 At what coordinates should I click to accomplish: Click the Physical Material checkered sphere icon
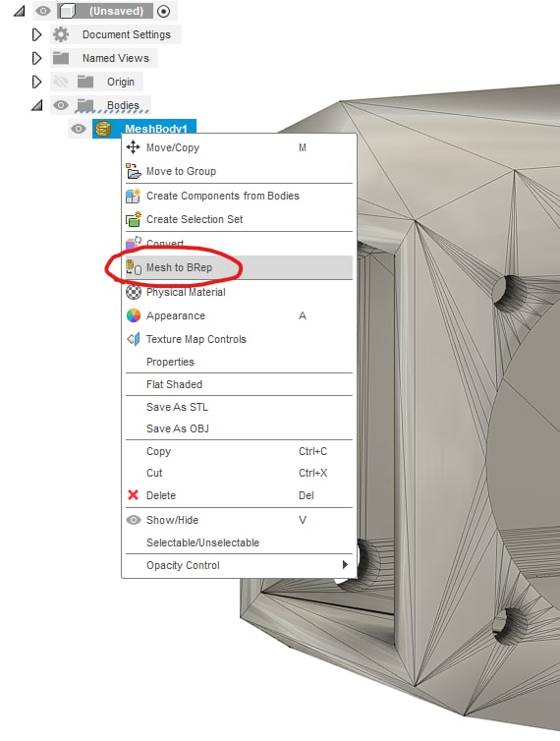[134, 292]
